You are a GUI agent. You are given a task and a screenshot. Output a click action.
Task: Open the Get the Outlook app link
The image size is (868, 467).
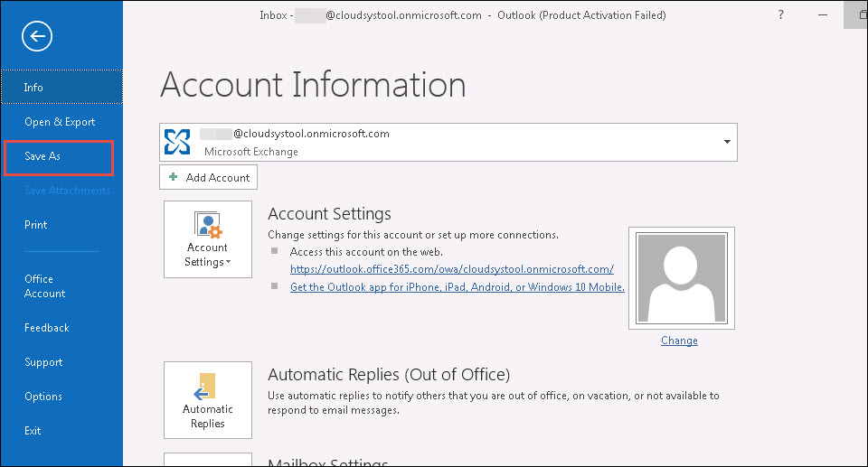pos(458,287)
